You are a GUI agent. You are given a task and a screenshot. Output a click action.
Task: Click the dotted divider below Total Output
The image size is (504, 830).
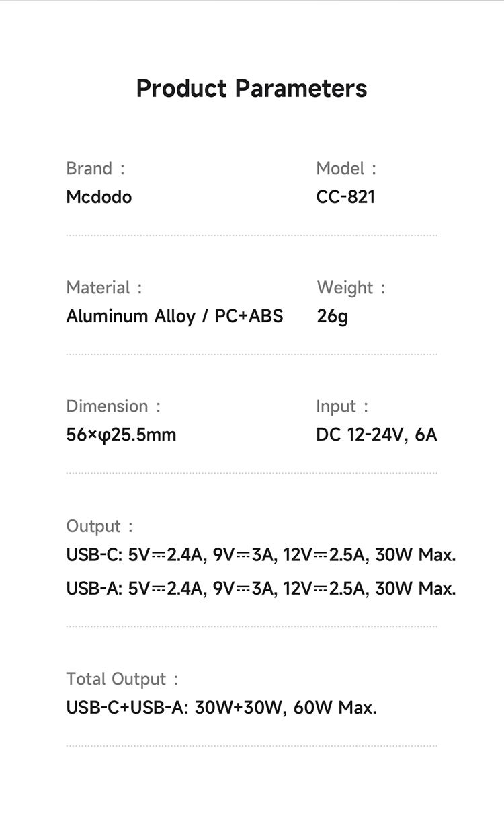click(251, 746)
